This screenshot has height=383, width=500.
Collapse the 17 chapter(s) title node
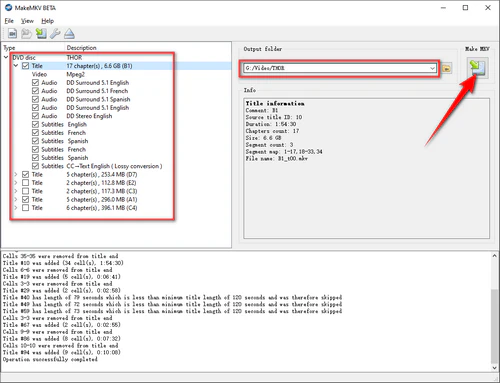pyautogui.click(x=16, y=66)
